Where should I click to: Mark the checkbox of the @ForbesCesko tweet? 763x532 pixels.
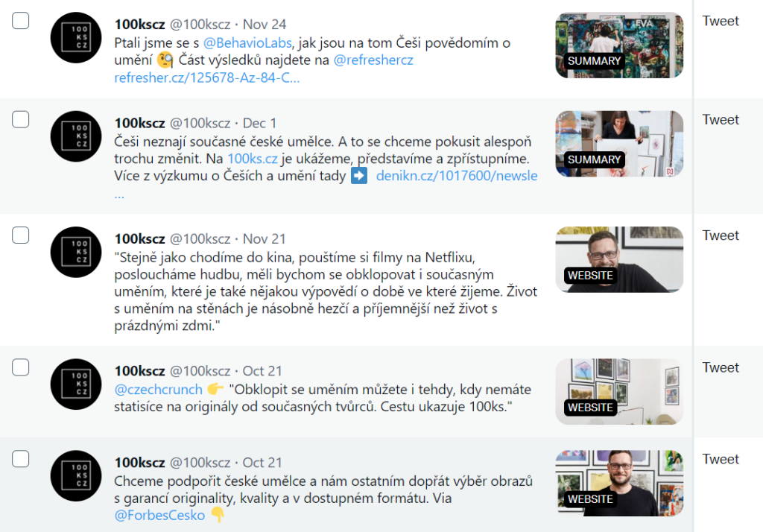[x=20, y=458]
